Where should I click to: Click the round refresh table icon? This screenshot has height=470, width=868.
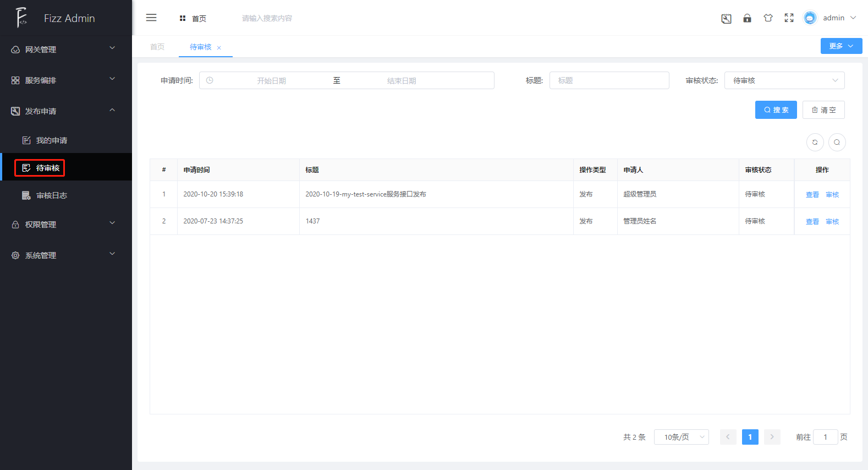[x=815, y=142]
